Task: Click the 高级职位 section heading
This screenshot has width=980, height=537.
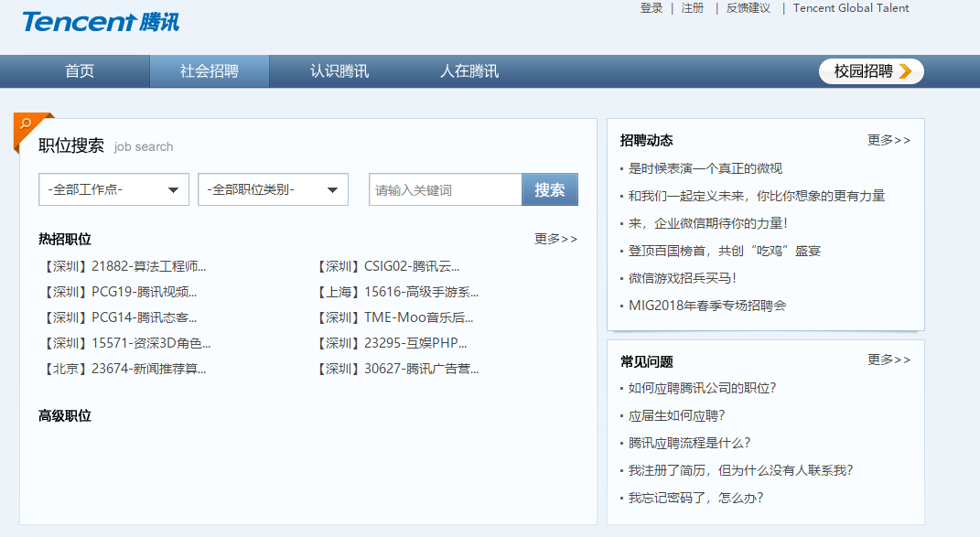Action: click(65, 415)
